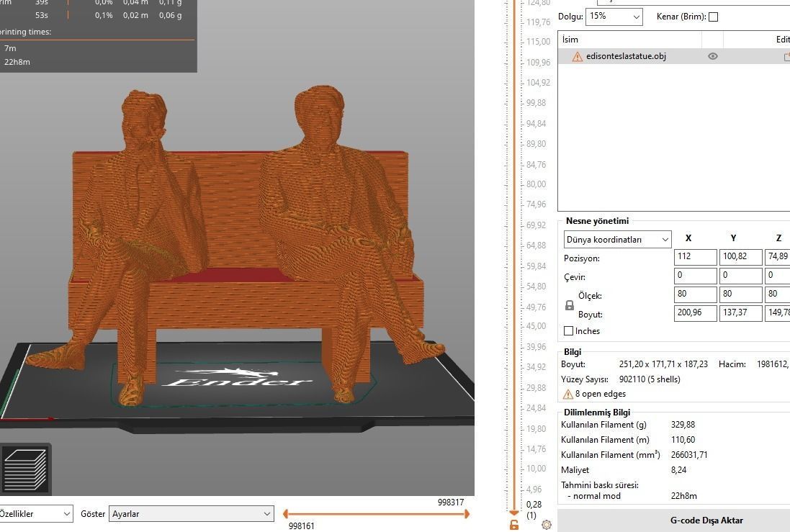
Task: Click the İsim column header
Action: point(630,40)
